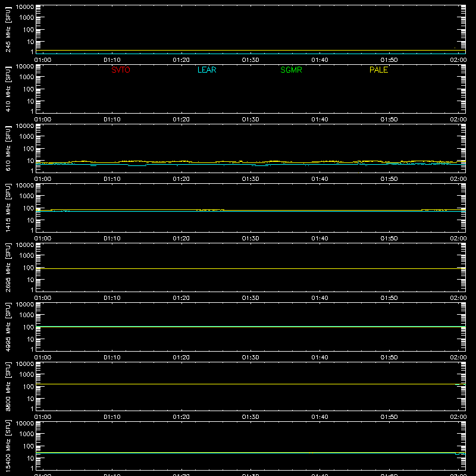
Task: Click the 2695 MHz [SFU] axis title
Action: (x=8, y=267)
